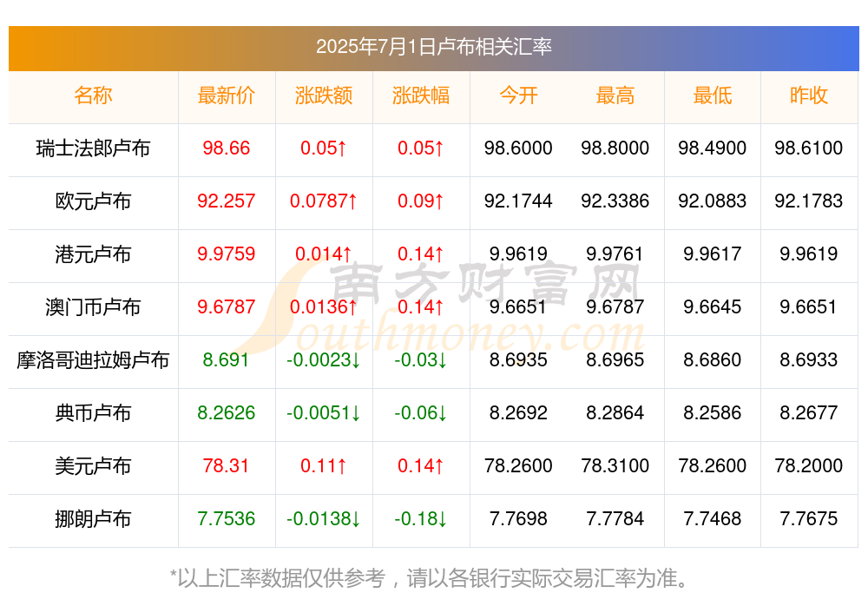Image resolution: width=868 pixels, height=606 pixels.
Task: Click high value 7.7784
Action: coord(615,519)
